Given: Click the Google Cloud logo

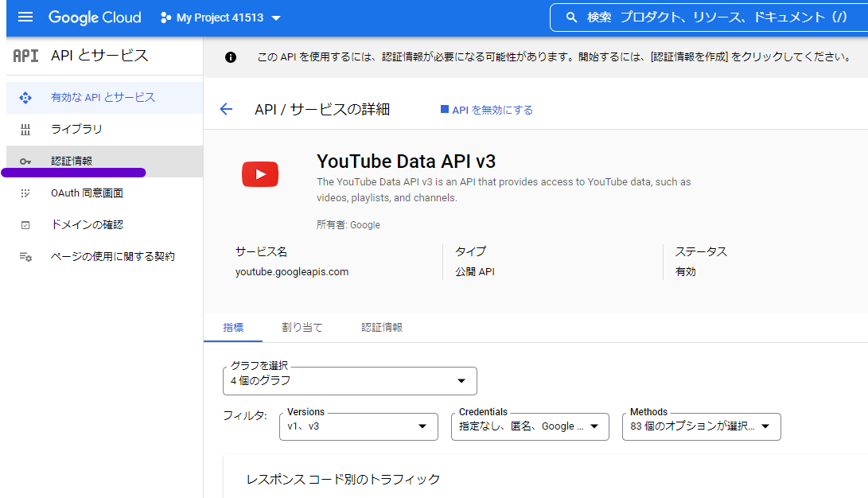Looking at the screenshot, I should coord(95,17).
